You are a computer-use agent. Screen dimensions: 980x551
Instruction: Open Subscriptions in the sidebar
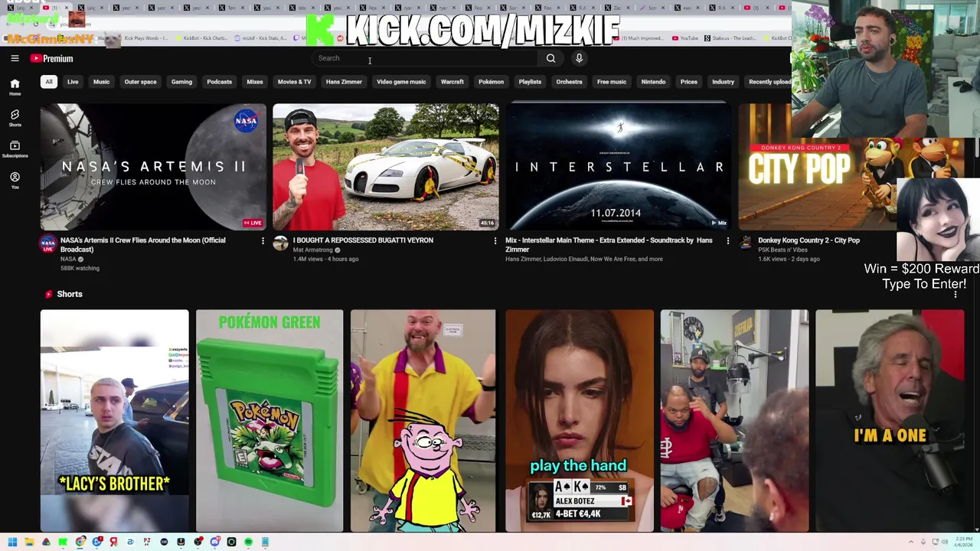15,148
